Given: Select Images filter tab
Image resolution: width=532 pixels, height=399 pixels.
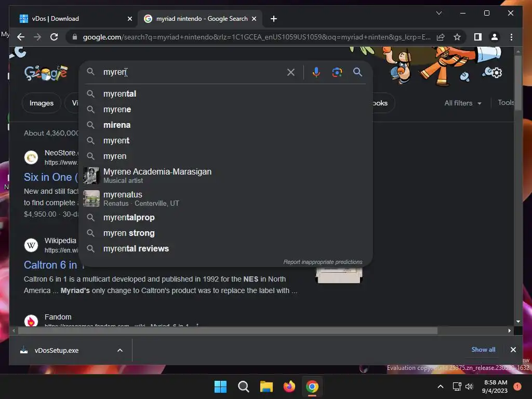Looking at the screenshot, I should tap(42, 103).
